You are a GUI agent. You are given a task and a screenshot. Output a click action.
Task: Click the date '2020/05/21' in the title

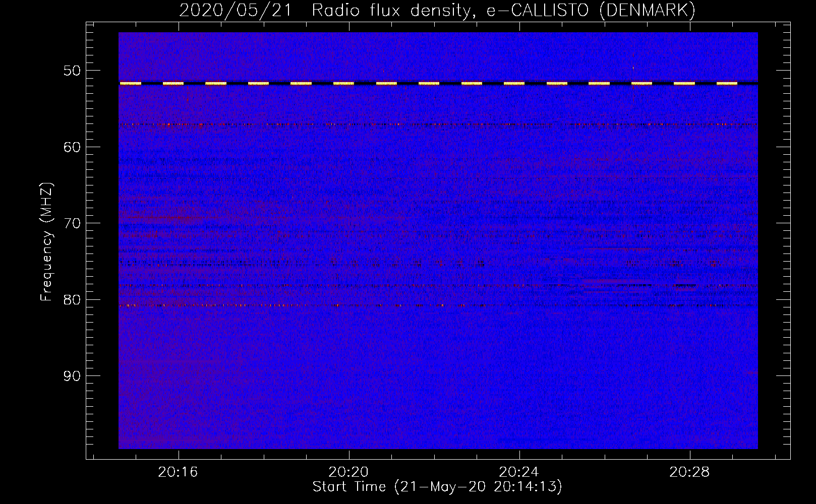tap(236, 10)
